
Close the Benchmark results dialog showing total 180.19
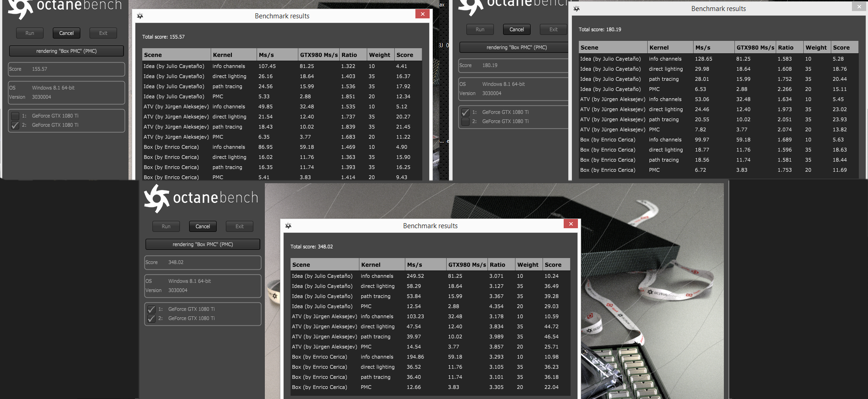[859, 6]
